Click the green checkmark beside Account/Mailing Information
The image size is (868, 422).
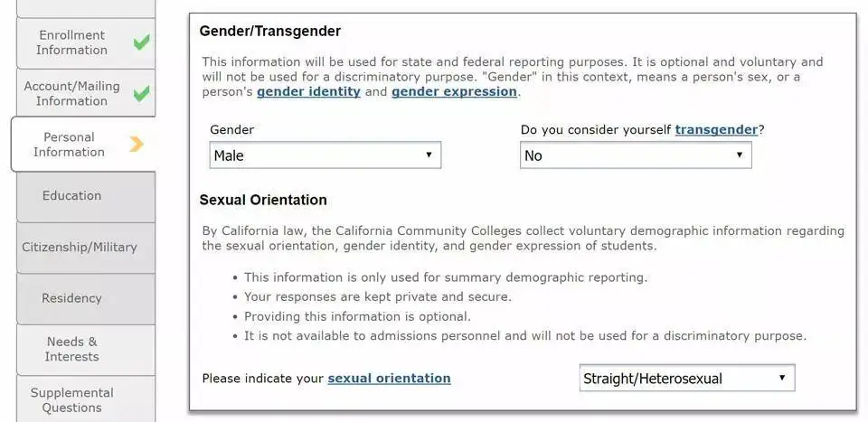(x=141, y=93)
